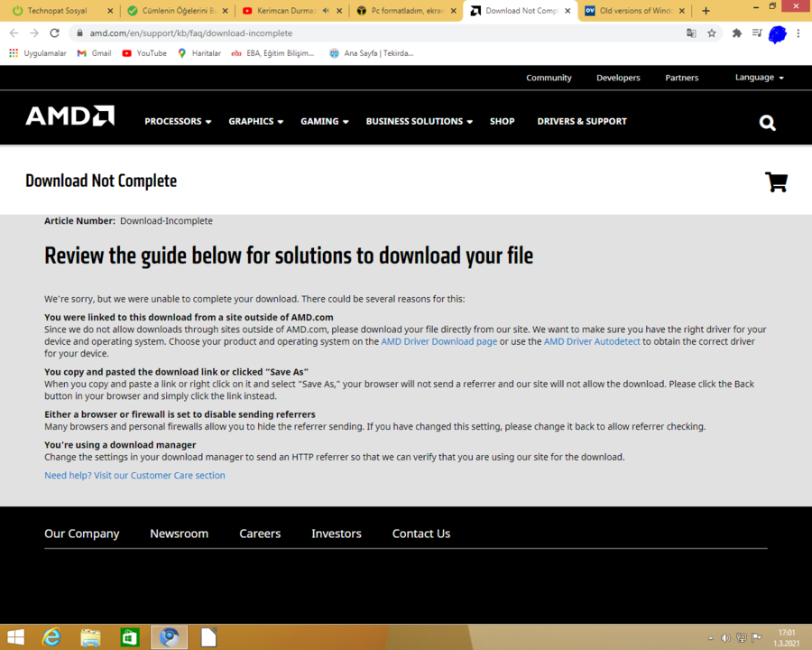Open Windows Store from taskbar
812x650 pixels.
click(x=129, y=637)
